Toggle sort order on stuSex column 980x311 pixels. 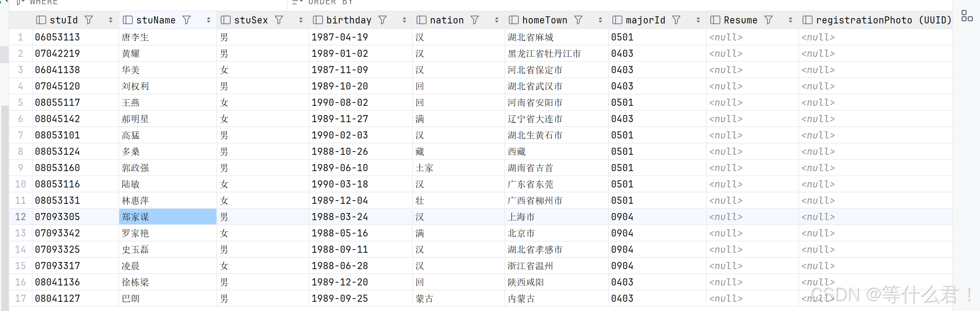coord(301,20)
